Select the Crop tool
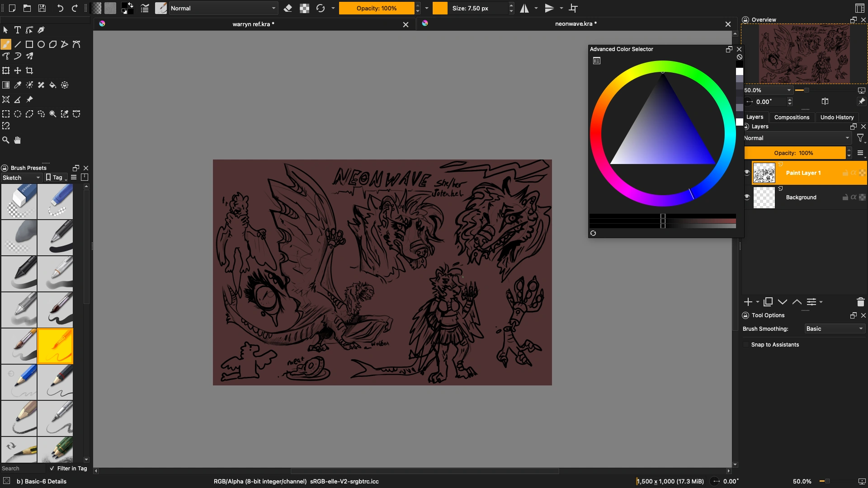The height and width of the screenshot is (488, 868). [x=29, y=70]
